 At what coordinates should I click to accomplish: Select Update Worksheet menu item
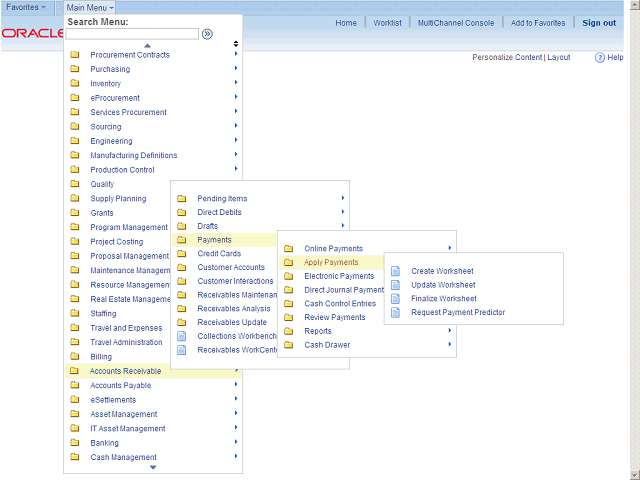point(443,285)
